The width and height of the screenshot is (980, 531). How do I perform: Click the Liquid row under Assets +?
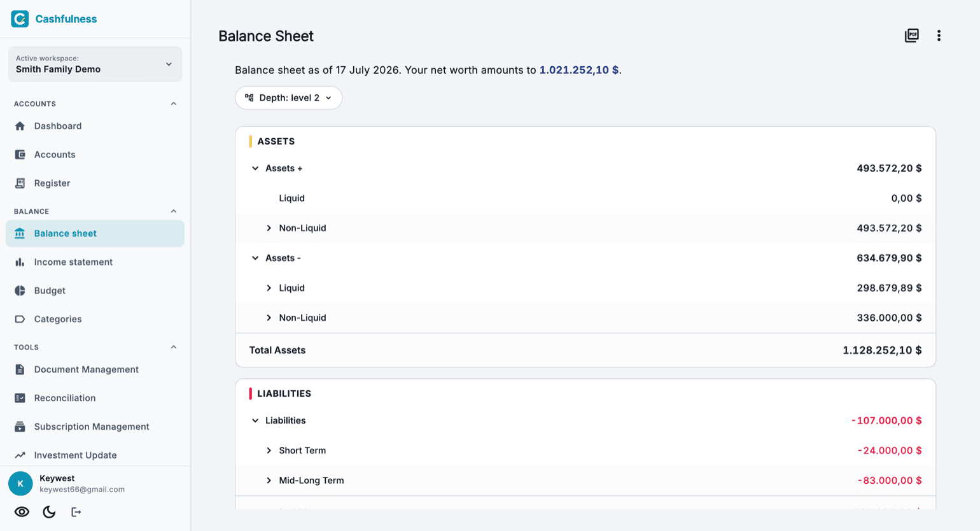coord(585,198)
